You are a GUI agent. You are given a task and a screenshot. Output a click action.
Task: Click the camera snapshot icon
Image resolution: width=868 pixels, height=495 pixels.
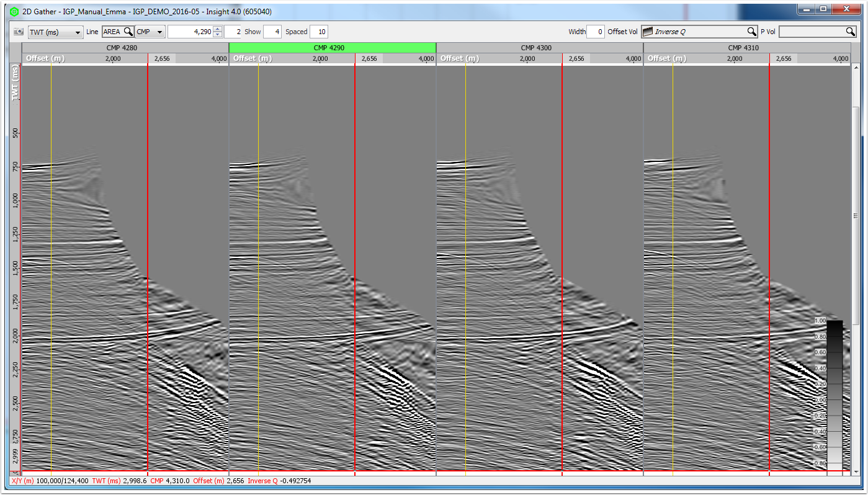pos(18,32)
